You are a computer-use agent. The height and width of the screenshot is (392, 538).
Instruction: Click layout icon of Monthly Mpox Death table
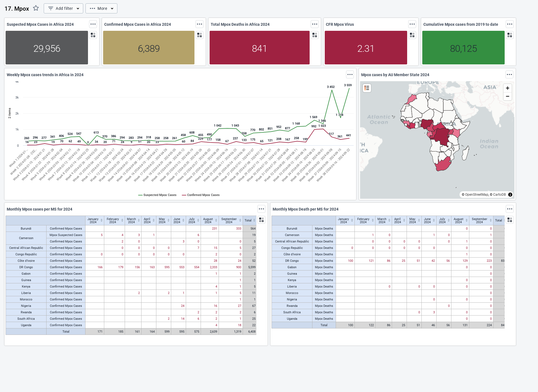click(510, 220)
